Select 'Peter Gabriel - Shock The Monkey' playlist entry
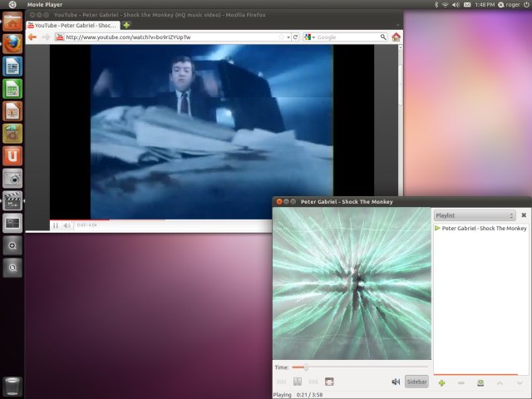 (x=480, y=229)
